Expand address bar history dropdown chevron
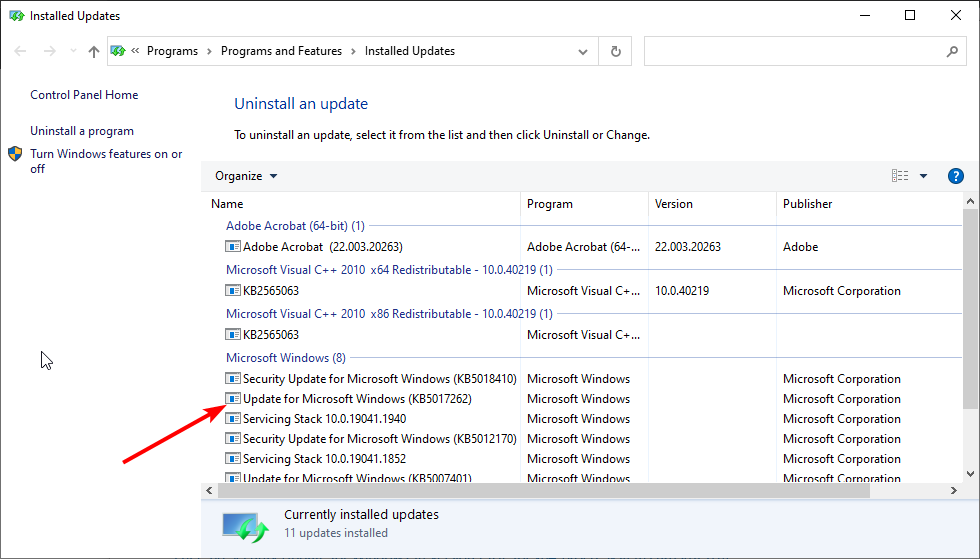This screenshot has width=980, height=559. pyautogui.click(x=582, y=51)
